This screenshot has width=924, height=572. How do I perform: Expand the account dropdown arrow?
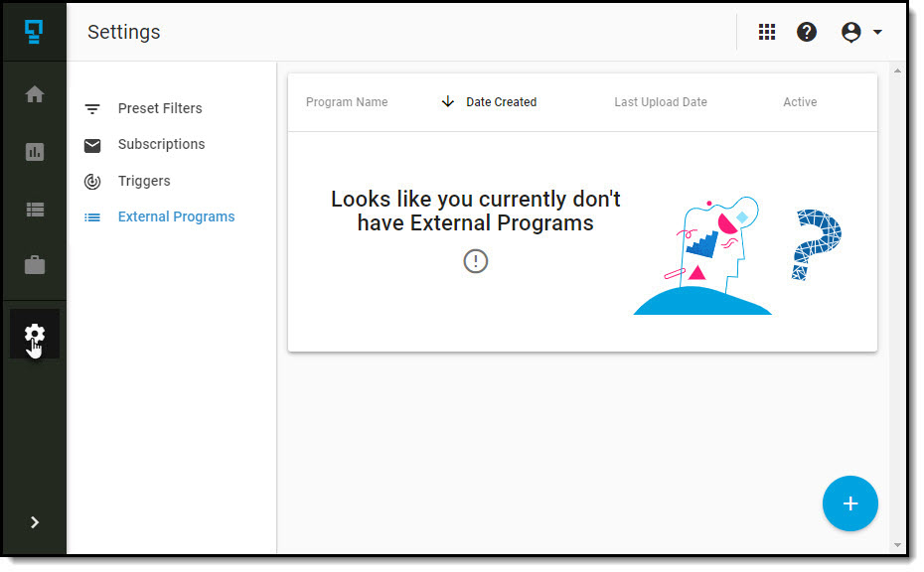pyautogui.click(x=877, y=32)
